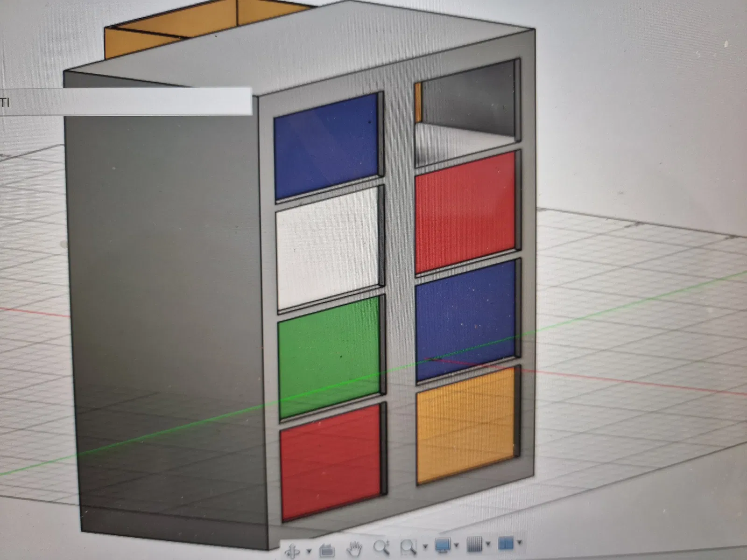The height and width of the screenshot is (560, 747).
Task: Click the Zoom Window fit icon
Action: 409,546
